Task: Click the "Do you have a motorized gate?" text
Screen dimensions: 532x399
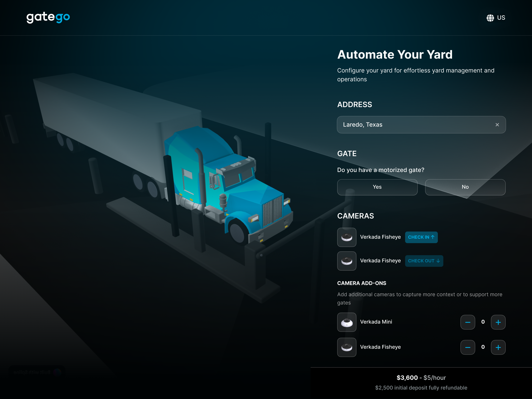Action: 381,170
